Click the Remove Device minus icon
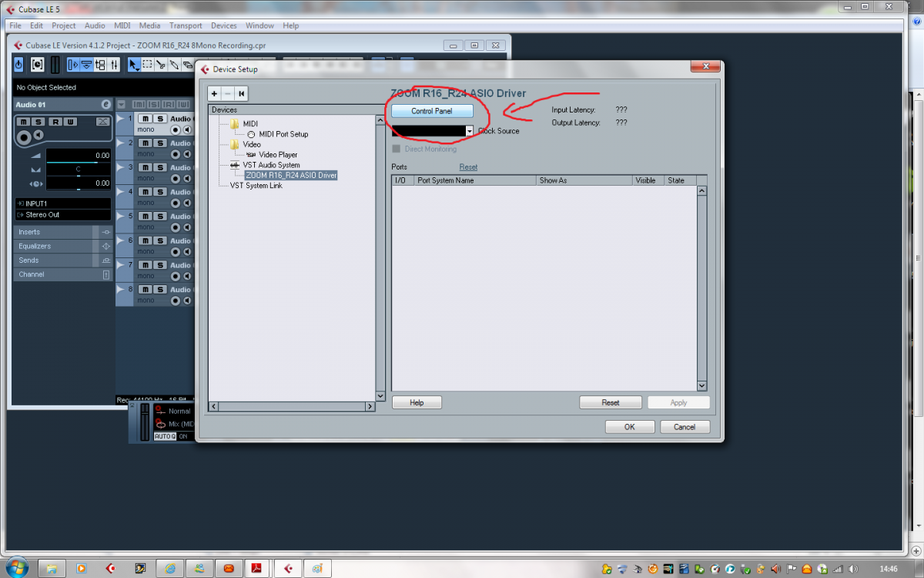 (x=227, y=93)
